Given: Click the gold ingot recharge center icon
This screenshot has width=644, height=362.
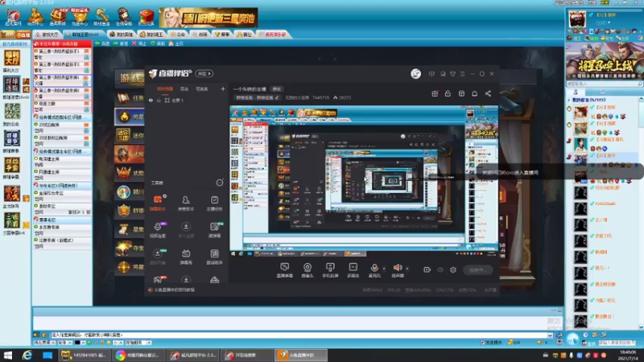Looking at the screenshot, I should 80,16.
